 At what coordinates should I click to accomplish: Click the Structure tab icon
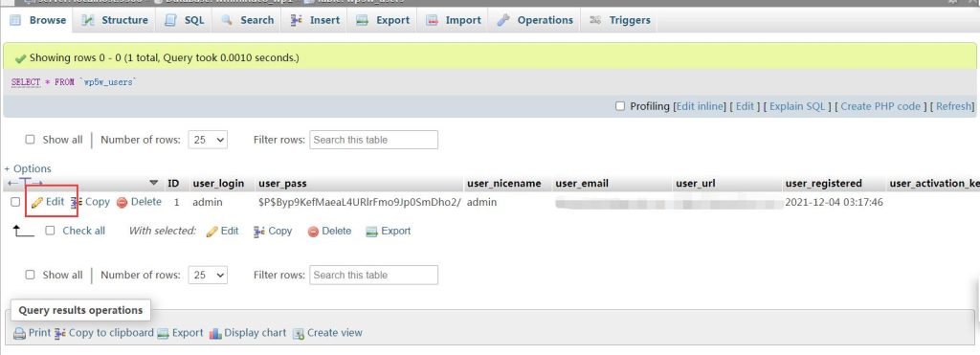coord(88,20)
